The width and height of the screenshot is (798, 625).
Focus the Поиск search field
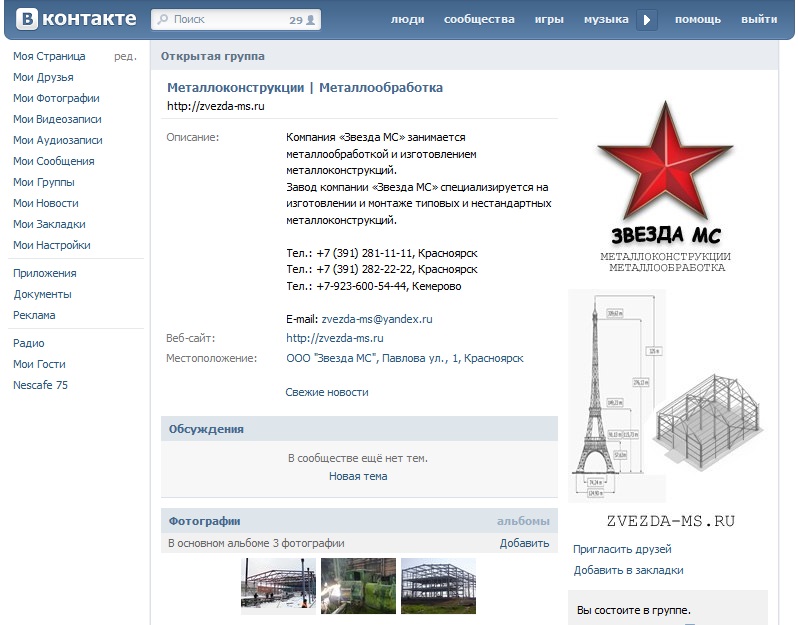coord(236,19)
